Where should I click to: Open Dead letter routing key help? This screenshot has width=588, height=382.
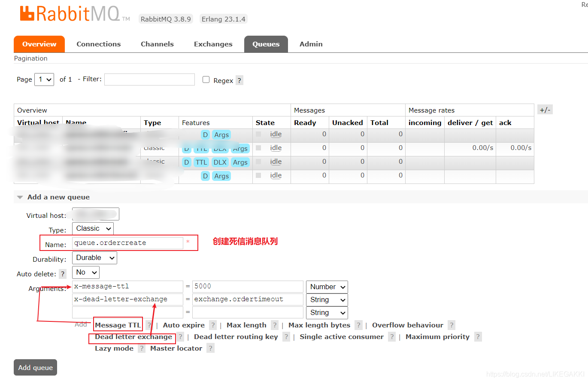pyautogui.click(x=286, y=337)
